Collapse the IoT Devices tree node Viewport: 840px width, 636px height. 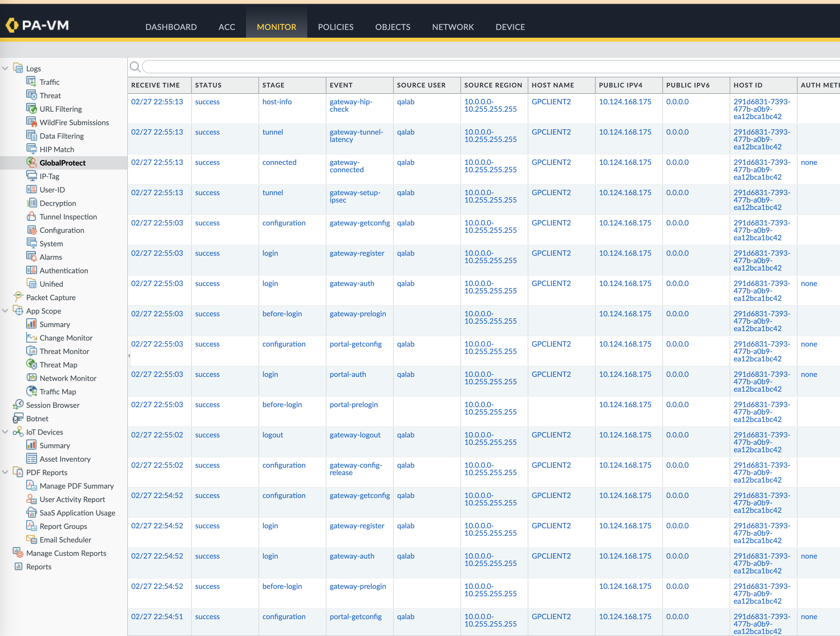pos(5,432)
